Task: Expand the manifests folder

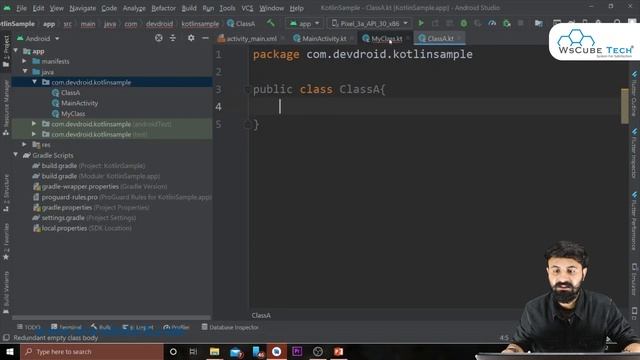Action: tap(24, 61)
